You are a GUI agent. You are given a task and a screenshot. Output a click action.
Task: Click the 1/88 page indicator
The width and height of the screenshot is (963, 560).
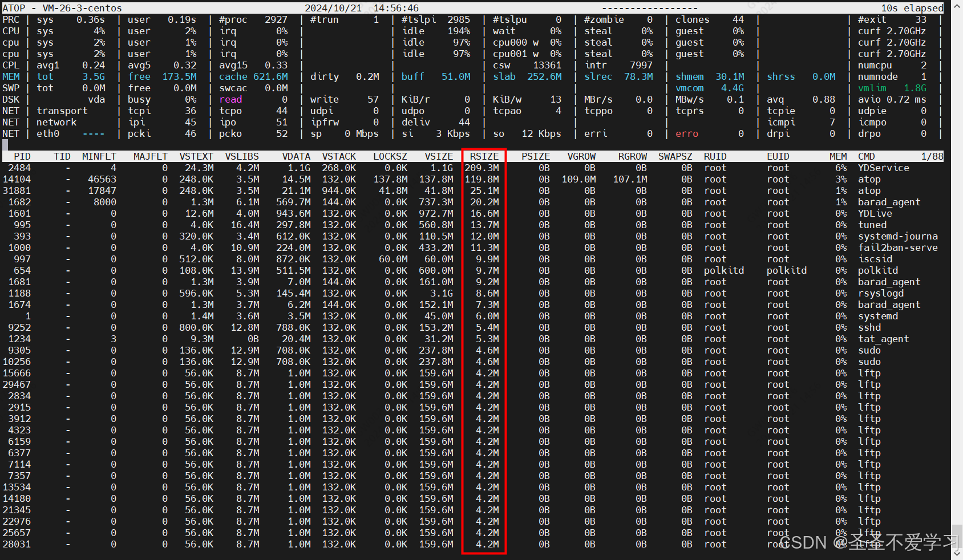pyautogui.click(x=932, y=156)
